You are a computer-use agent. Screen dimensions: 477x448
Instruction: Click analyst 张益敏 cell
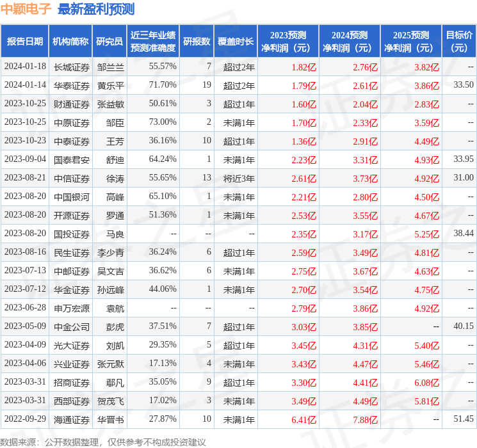tap(110, 104)
